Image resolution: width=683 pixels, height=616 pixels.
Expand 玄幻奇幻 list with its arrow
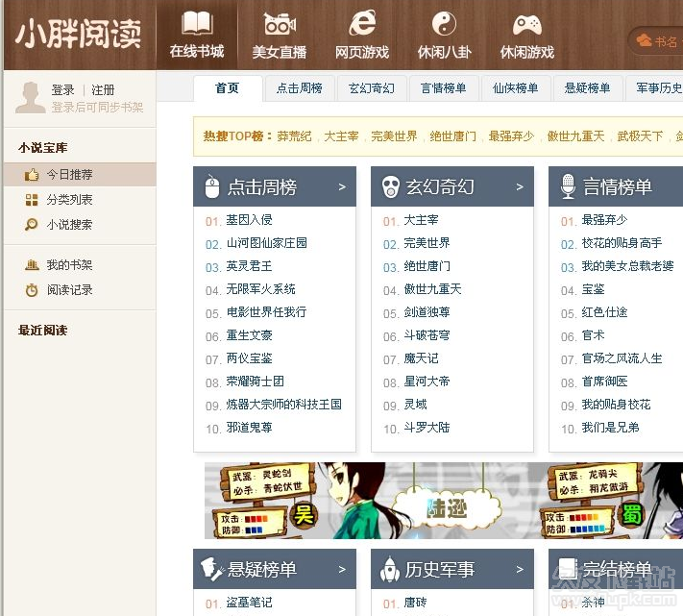[x=520, y=186]
